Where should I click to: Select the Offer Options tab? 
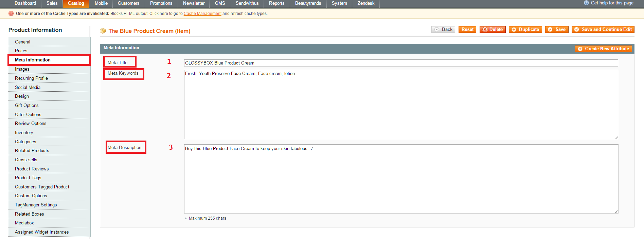point(49,114)
